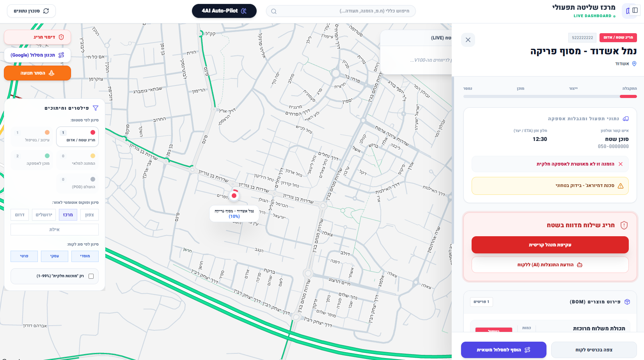
Task: Click the funnel filter icon beside פילטרים וחיתוכים
Action: 96,108
